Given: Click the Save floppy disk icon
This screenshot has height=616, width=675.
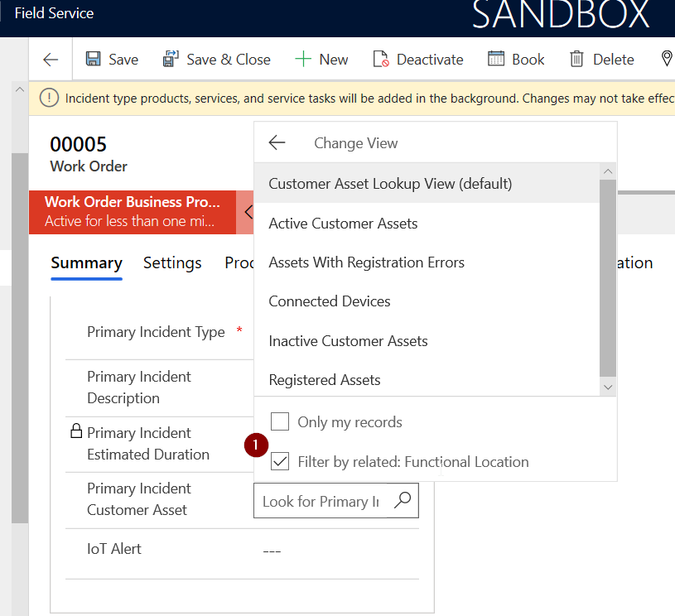Looking at the screenshot, I should point(94,60).
